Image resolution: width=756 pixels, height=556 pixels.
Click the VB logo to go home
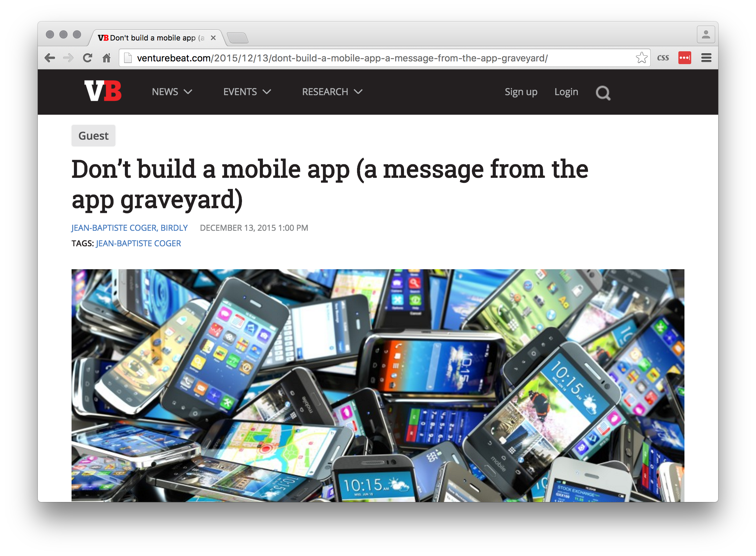point(102,92)
